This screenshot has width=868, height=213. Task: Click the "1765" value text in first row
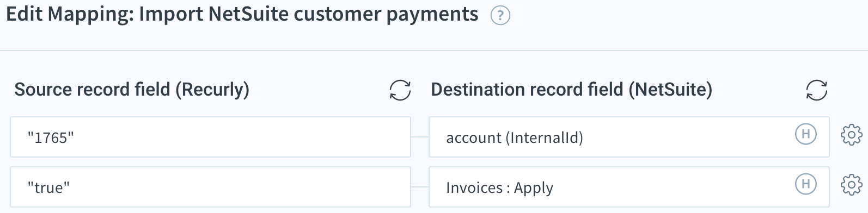(51, 138)
